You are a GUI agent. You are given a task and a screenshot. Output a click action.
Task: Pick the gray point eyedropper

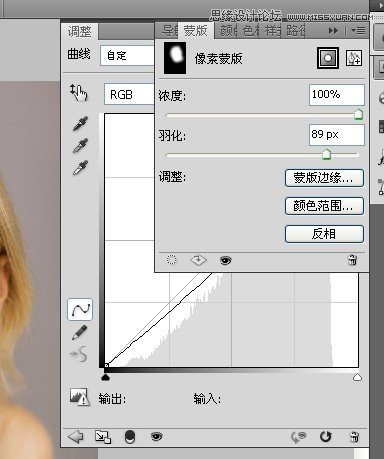click(80, 145)
